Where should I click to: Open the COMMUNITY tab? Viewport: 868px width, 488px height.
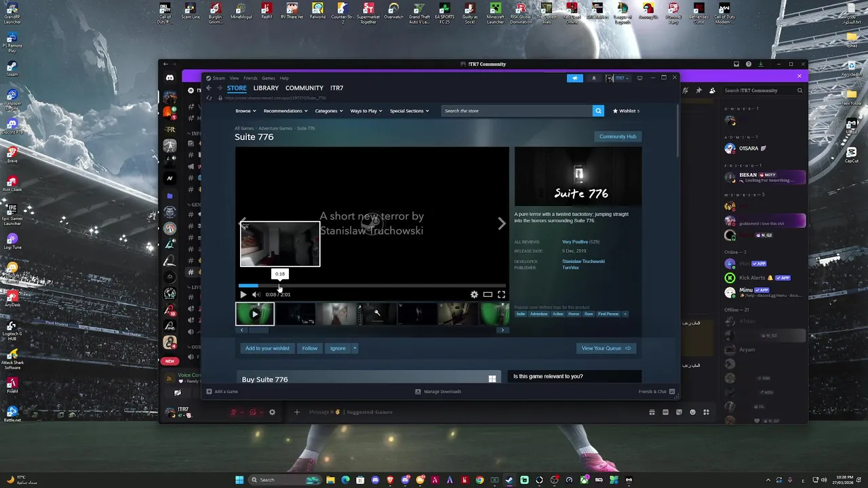click(x=304, y=88)
